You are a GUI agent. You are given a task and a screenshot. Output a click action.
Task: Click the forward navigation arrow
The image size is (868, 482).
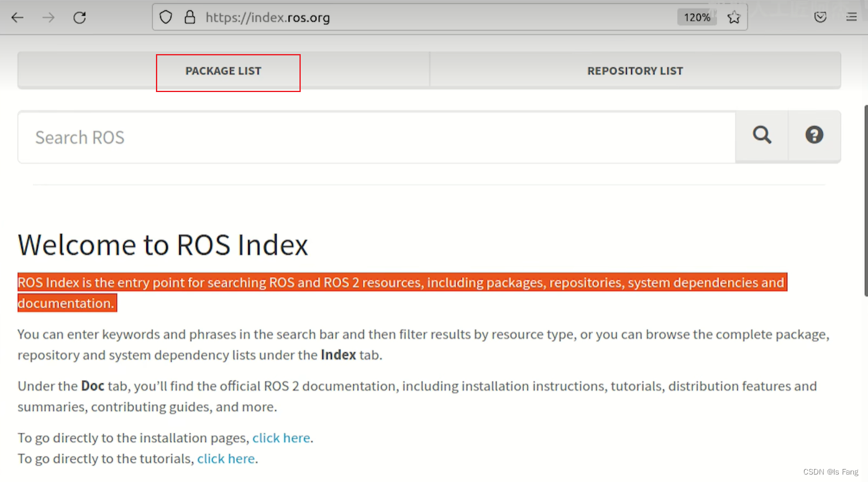pos(48,17)
